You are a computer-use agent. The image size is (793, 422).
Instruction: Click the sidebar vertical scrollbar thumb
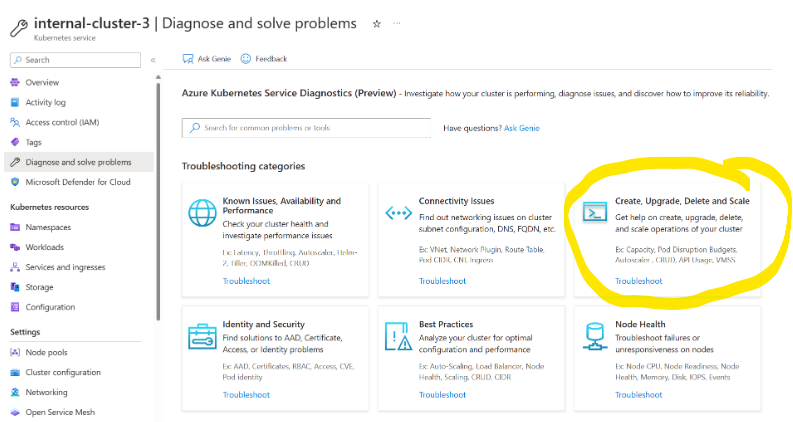click(158, 202)
